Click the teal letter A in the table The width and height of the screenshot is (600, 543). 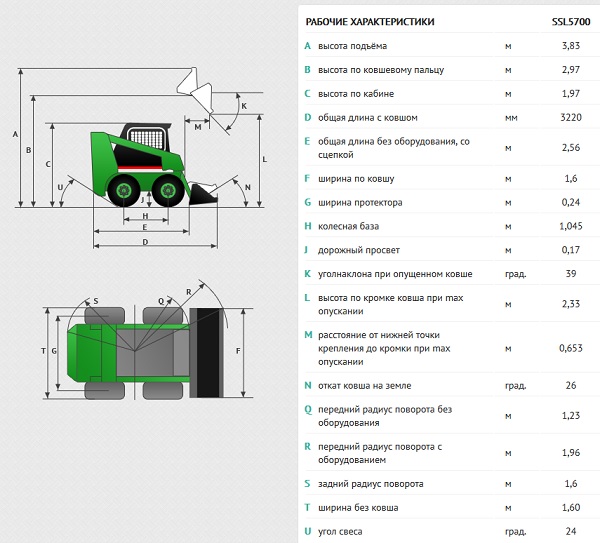click(307, 46)
